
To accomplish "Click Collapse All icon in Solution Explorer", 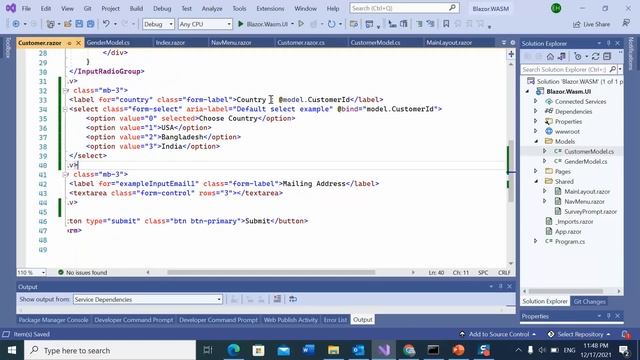I will pos(607,56).
